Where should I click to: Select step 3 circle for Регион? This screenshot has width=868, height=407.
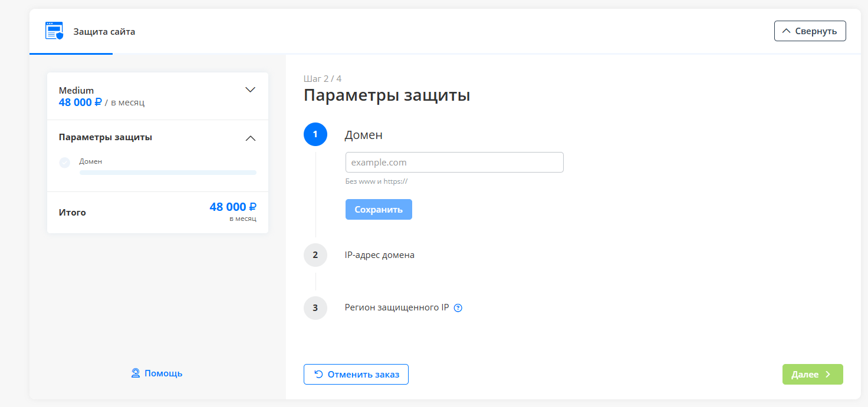point(315,307)
